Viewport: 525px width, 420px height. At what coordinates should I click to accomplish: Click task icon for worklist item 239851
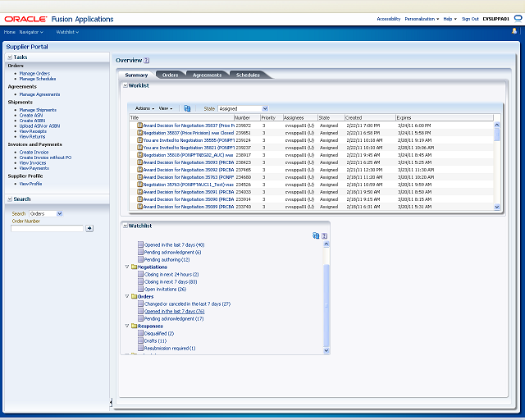point(140,133)
